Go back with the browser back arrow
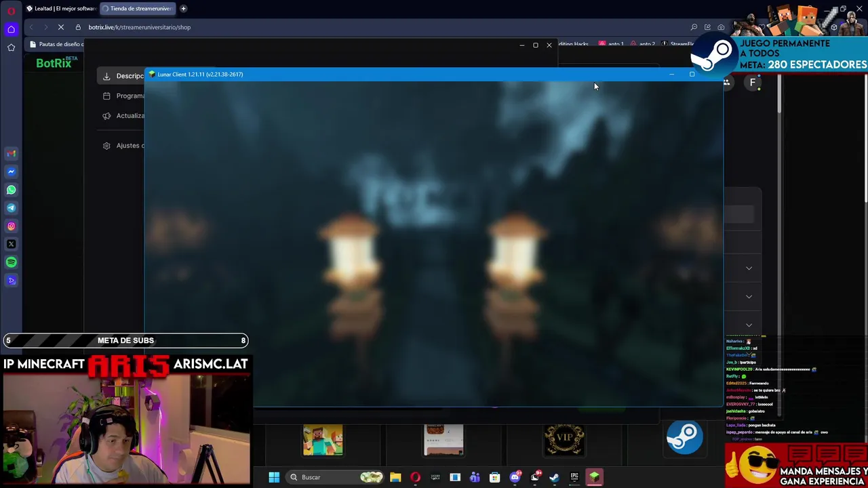This screenshot has height=488, width=868. (x=31, y=27)
